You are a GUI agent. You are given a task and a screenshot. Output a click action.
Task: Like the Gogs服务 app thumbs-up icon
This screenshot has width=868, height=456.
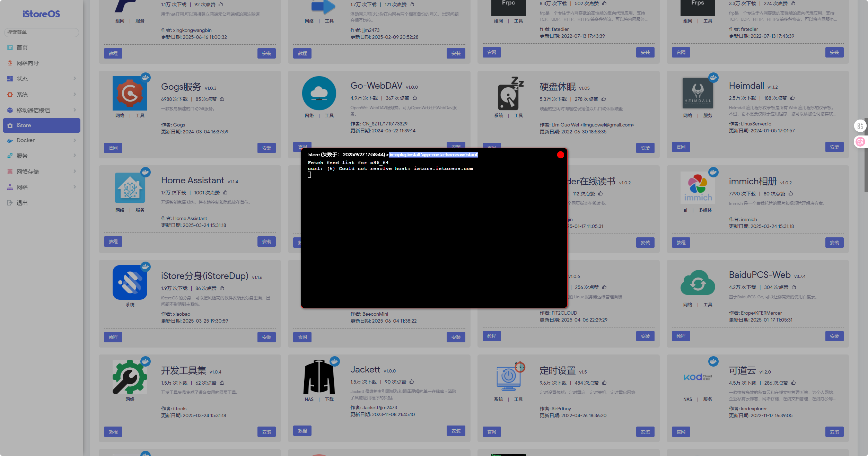[222, 99]
